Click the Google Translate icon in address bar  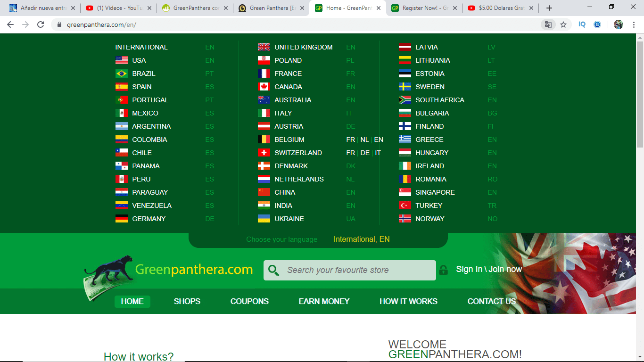[x=548, y=25]
